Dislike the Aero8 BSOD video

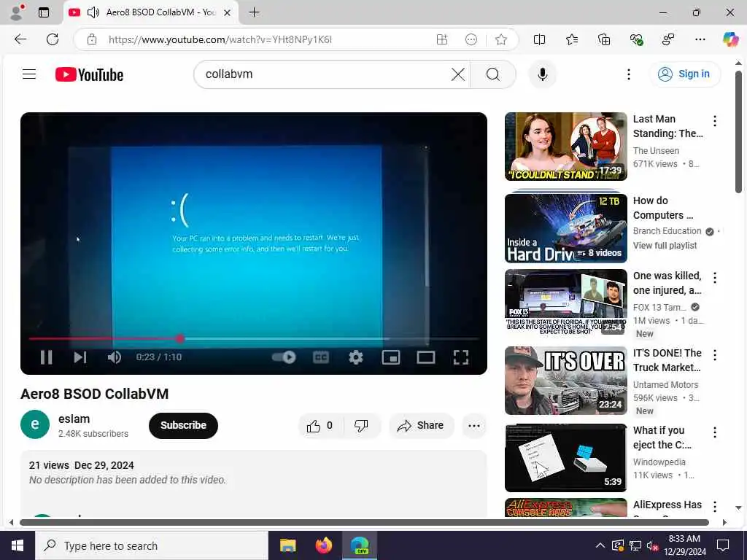click(x=362, y=426)
